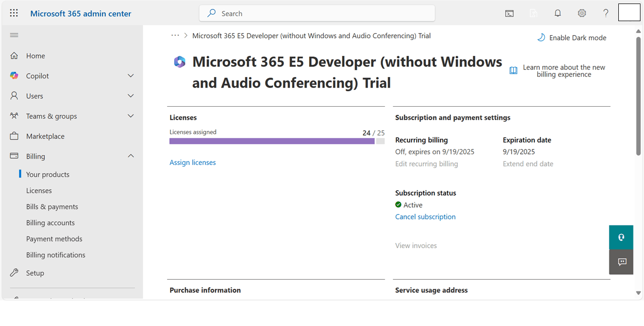Open the settings gear
Image resolution: width=644 pixels, height=326 pixels.
[x=582, y=14]
